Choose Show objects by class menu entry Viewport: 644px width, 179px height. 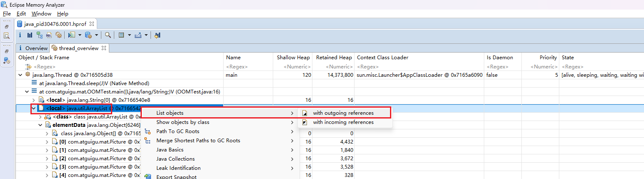(219, 122)
